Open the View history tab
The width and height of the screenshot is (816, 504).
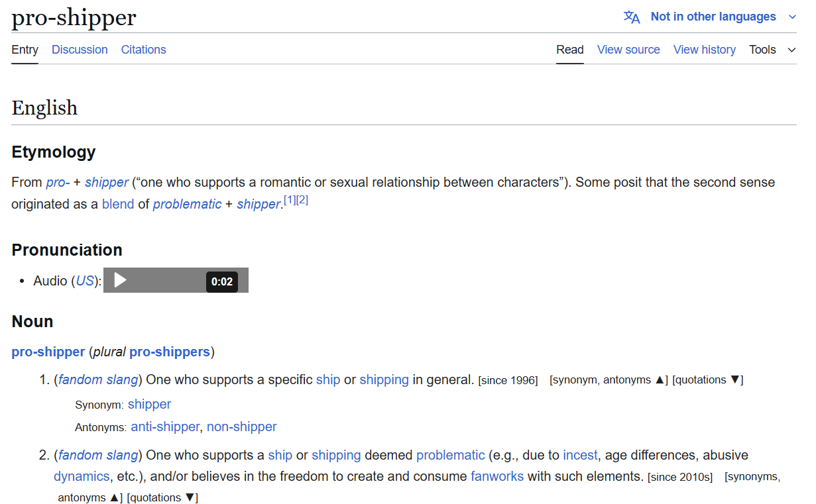click(x=705, y=50)
